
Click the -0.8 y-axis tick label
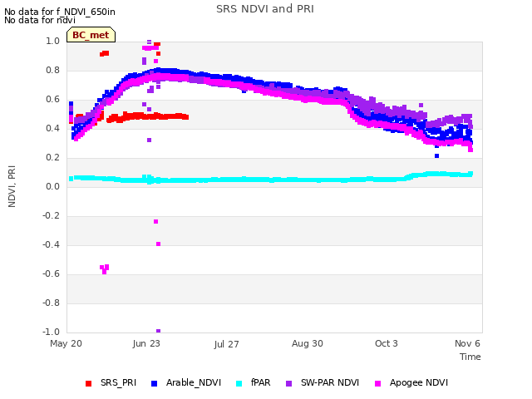[52, 303]
